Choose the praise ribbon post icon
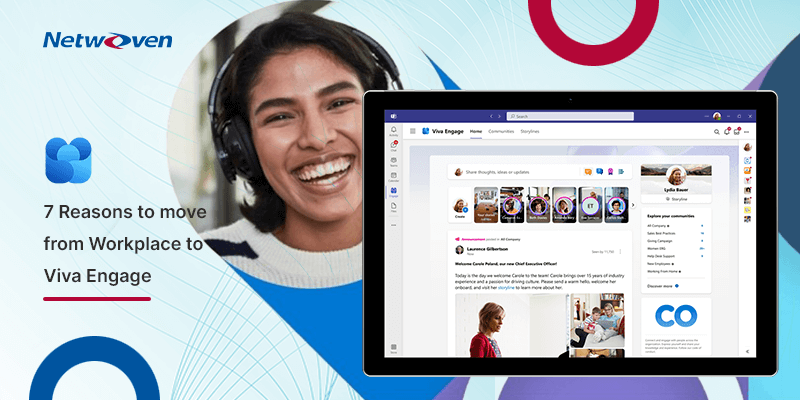Screen dimensions: 800x400 click(x=610, y=171)
